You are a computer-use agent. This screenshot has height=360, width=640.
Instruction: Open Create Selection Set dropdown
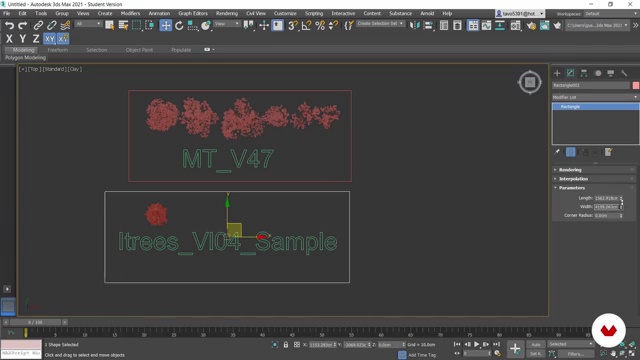pyautogui.click(x=380, y=24)
